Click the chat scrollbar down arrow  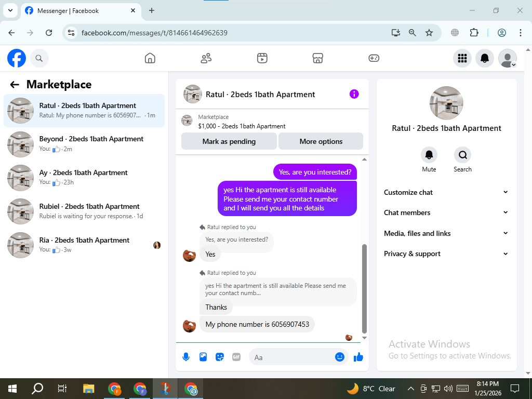point(364,338)
